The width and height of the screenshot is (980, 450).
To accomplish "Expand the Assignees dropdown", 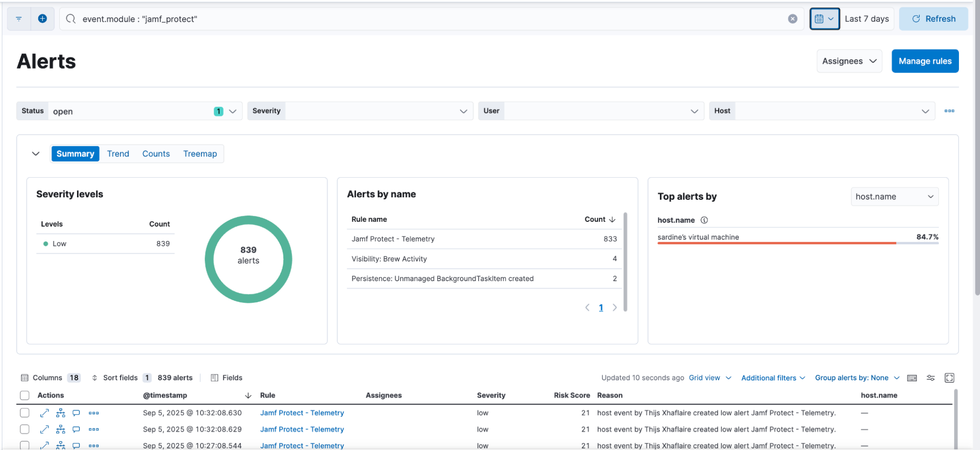I will click(x=849, y=61).
